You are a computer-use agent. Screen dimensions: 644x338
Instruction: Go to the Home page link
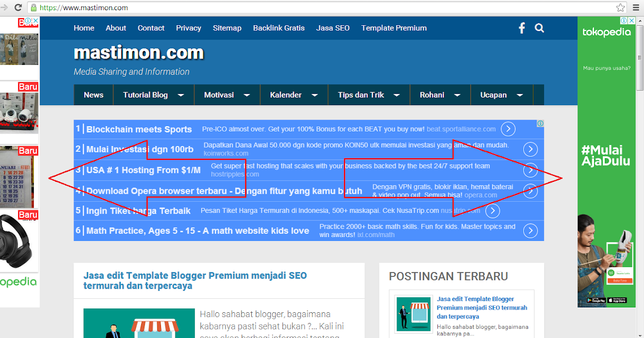(x=84, y=28)
